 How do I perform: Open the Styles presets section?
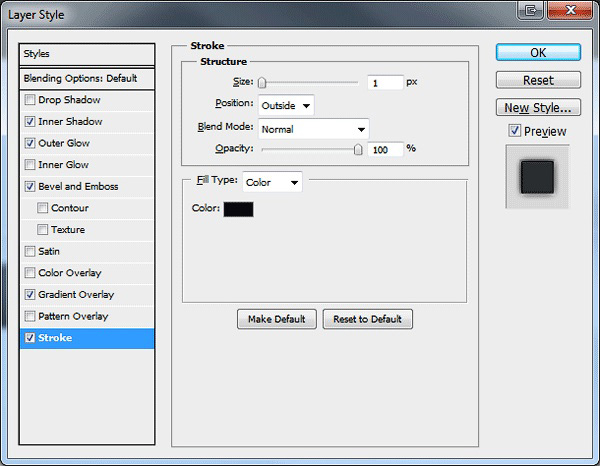click(x=87, y=54)
